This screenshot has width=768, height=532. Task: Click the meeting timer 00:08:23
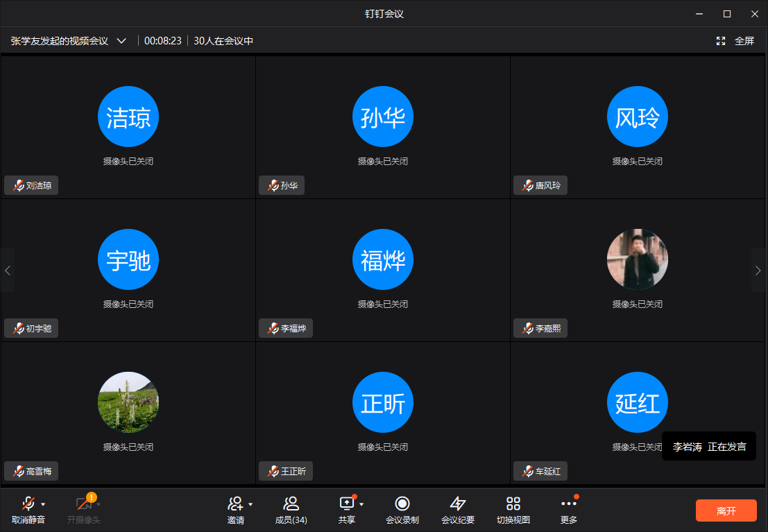tap(162, 41)
